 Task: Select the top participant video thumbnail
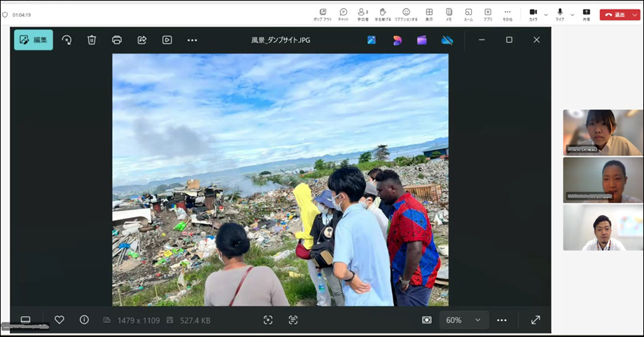(x=603, y=132)
